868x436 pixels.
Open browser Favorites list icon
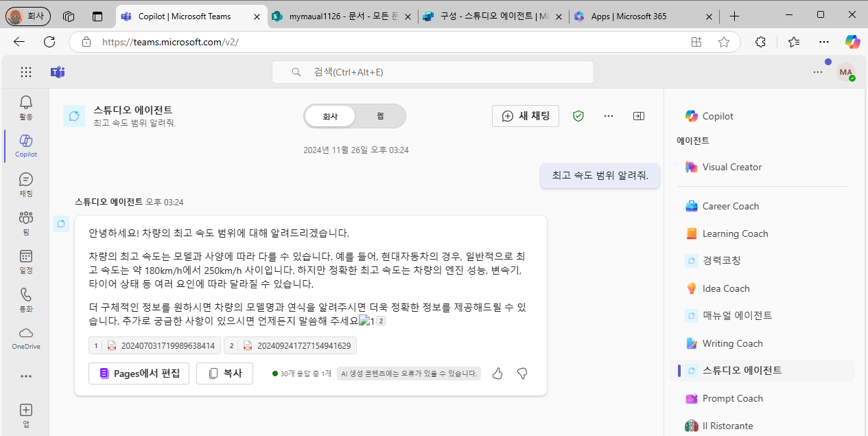[794, 42]
